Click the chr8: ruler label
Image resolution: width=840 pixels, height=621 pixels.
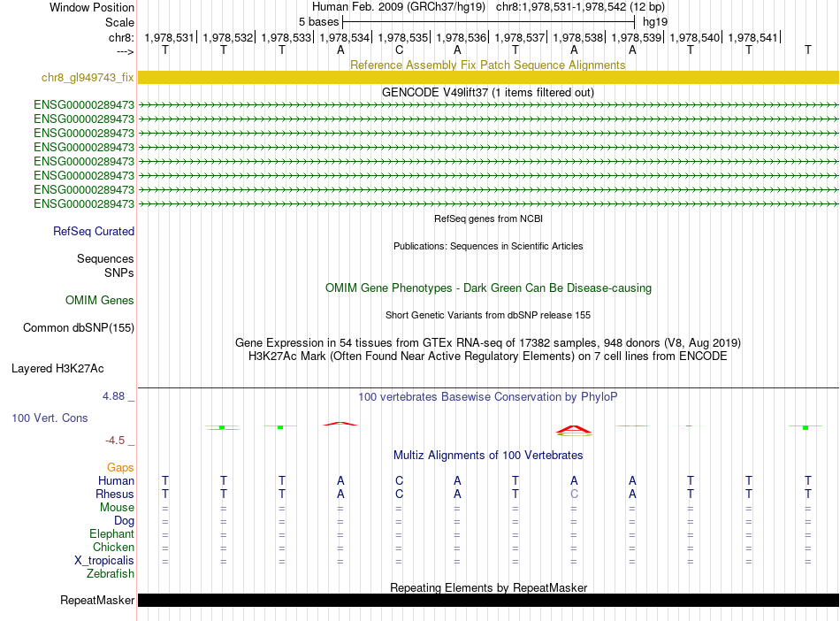tap(121, 37)
